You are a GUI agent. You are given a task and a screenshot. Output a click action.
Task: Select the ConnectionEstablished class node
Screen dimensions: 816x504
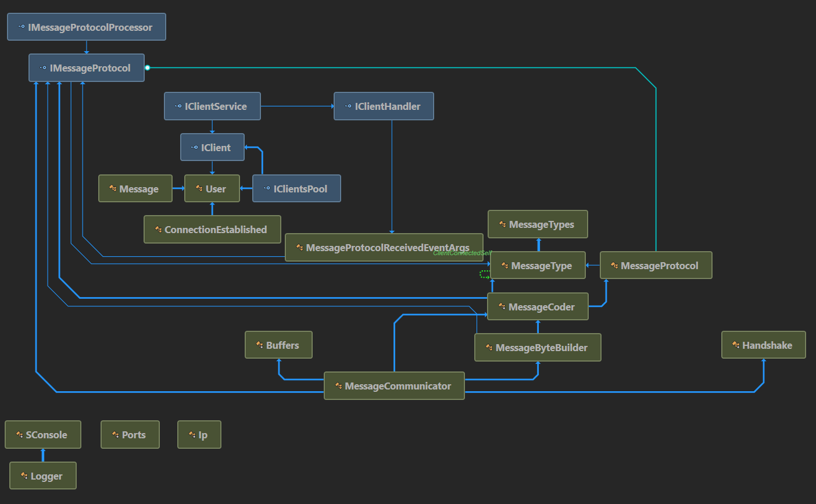[x=212, y=230]
